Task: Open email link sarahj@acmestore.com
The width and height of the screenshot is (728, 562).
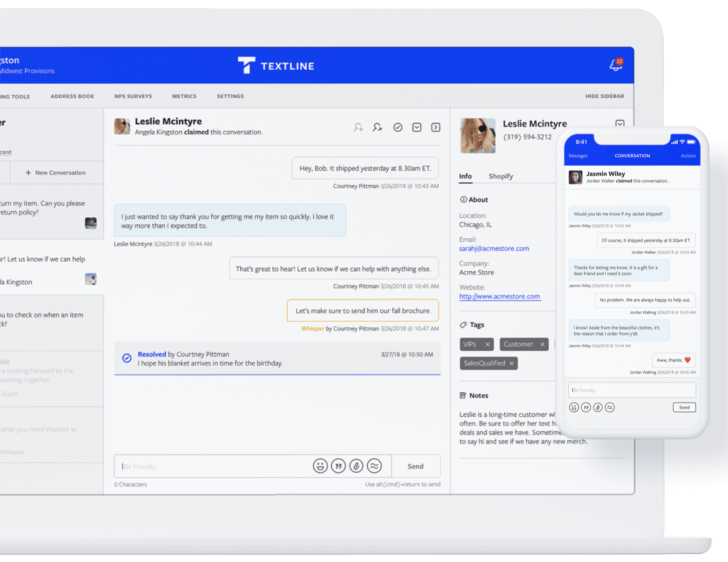Action: (494, 248)
